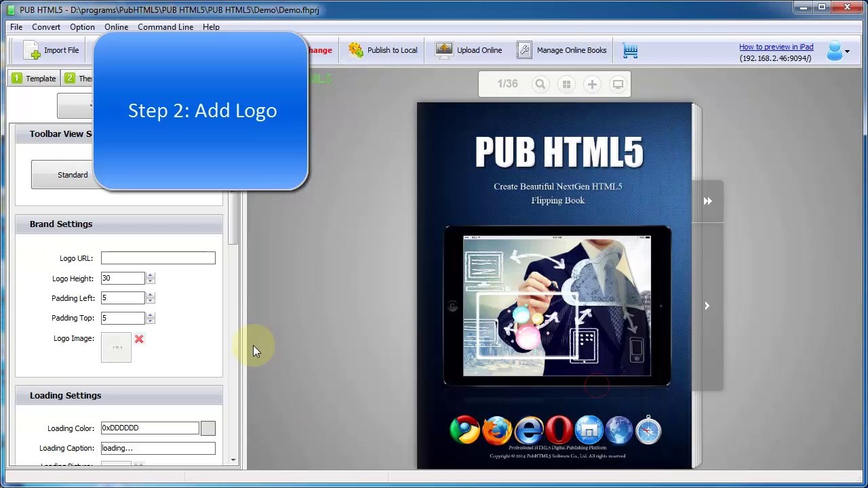Click the Logo URL input field
Viewport: 868px width, 488px height.
pos(158,258)
